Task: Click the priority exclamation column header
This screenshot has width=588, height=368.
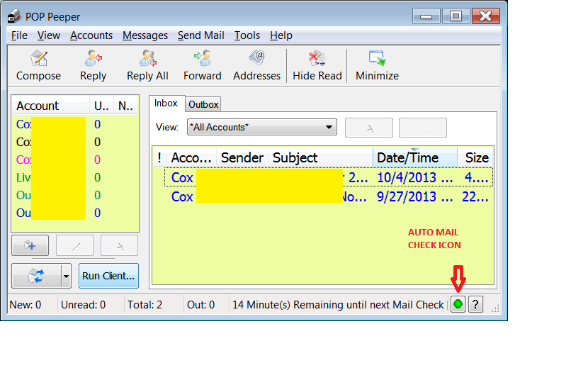Action: pos(159,157)
